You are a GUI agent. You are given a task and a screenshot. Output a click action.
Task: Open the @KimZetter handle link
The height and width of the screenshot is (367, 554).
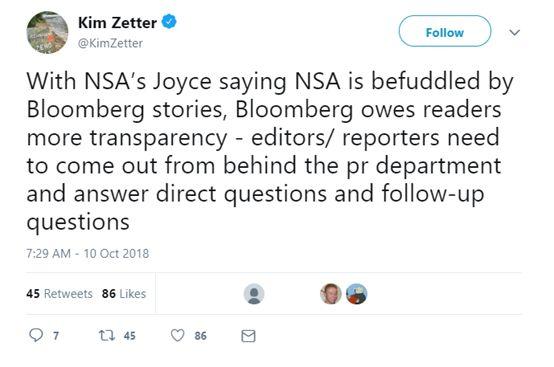110,43
